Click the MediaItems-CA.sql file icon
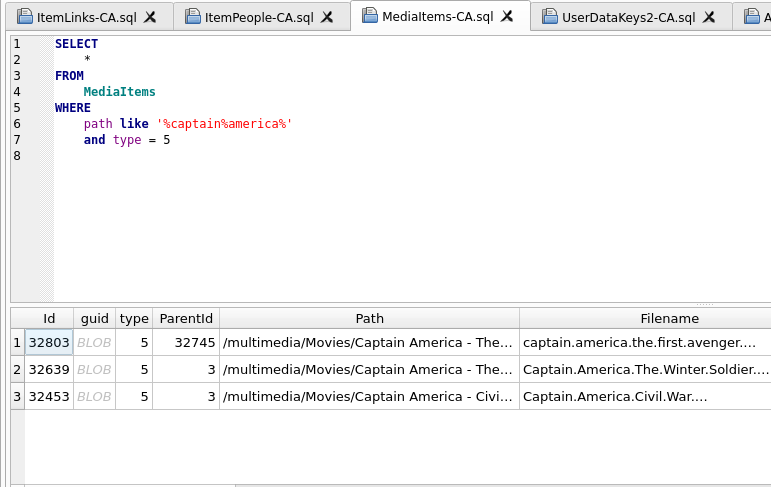 (370, 17)
